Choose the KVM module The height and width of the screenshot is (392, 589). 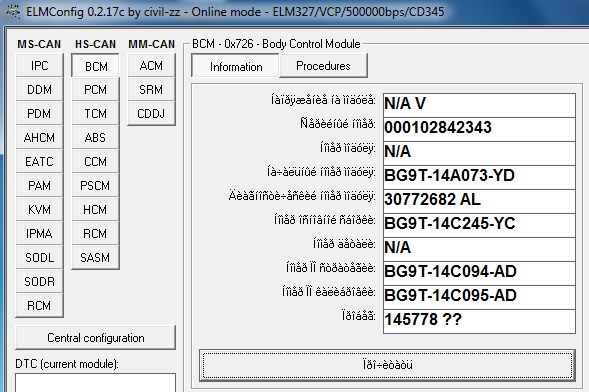pos(39,210)
